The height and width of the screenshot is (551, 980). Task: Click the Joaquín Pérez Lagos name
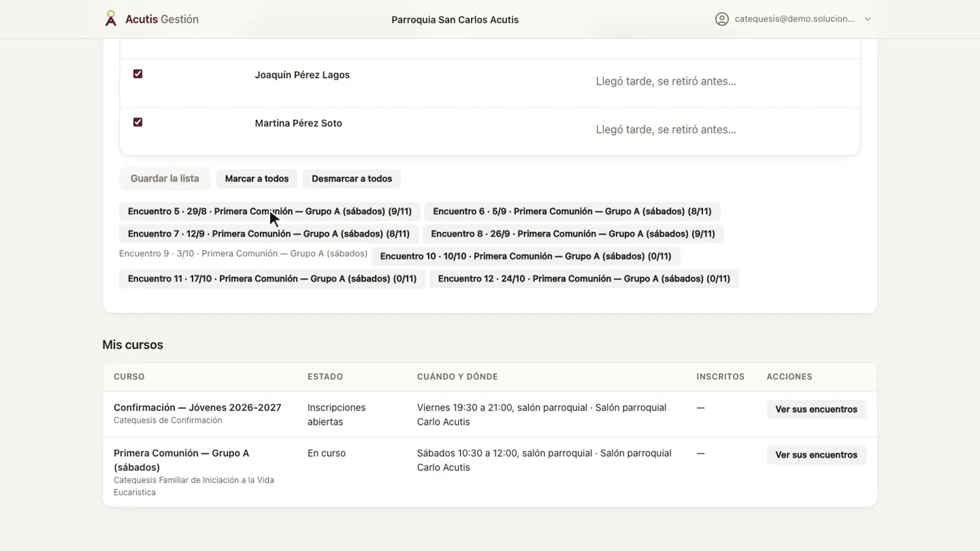point(302,75)
